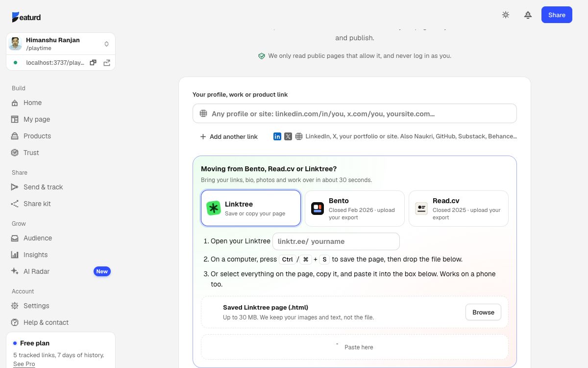Click the Himanshu Ranjan avatar photo
The image size is (588, 368).
tap(15, 44)
